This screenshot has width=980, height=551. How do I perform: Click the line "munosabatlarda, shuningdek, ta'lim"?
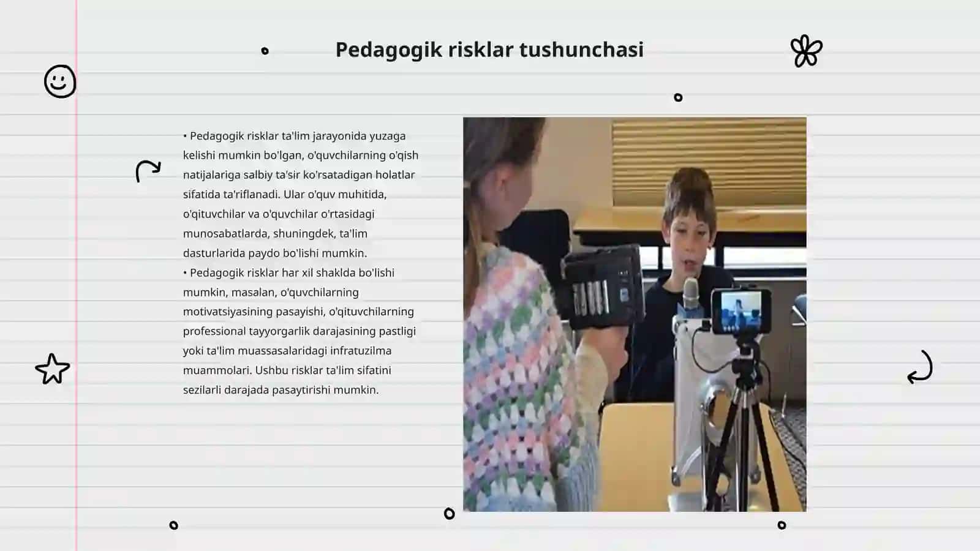pos(275,234)
